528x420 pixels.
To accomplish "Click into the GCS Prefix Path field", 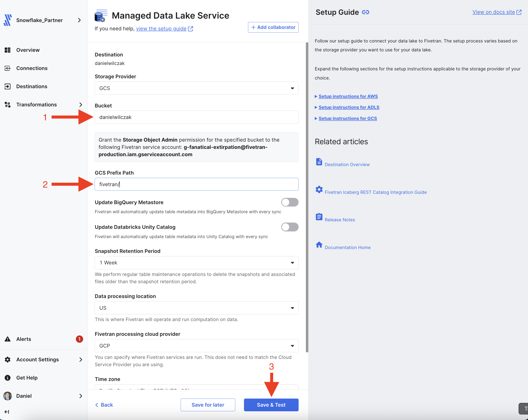I will 196,184.
